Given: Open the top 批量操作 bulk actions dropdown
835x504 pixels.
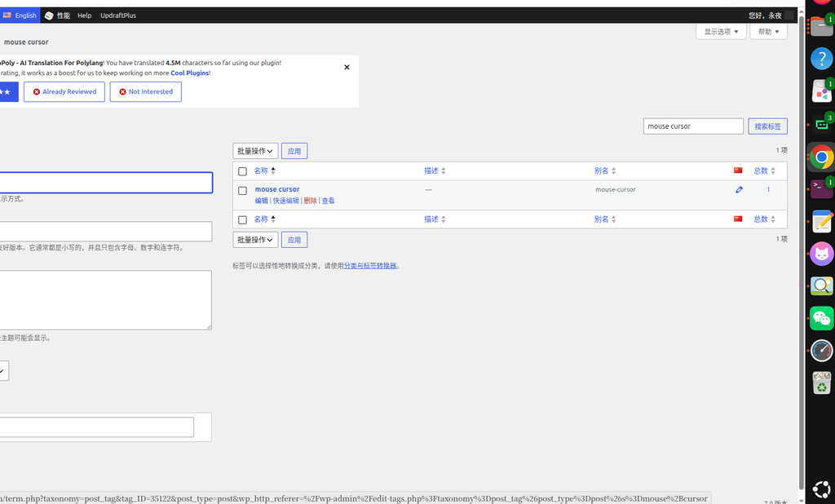Looking at the screenshot, I should pos(255,152).
